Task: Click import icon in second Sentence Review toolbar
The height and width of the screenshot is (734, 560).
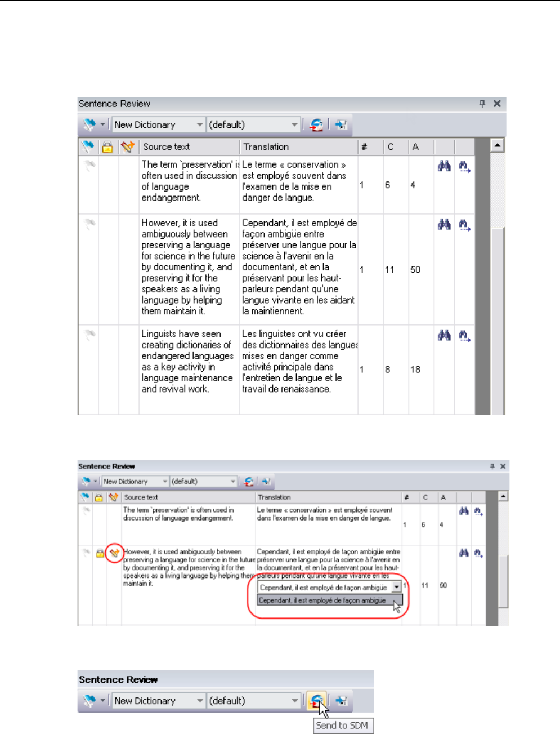Action: point(266,482)
